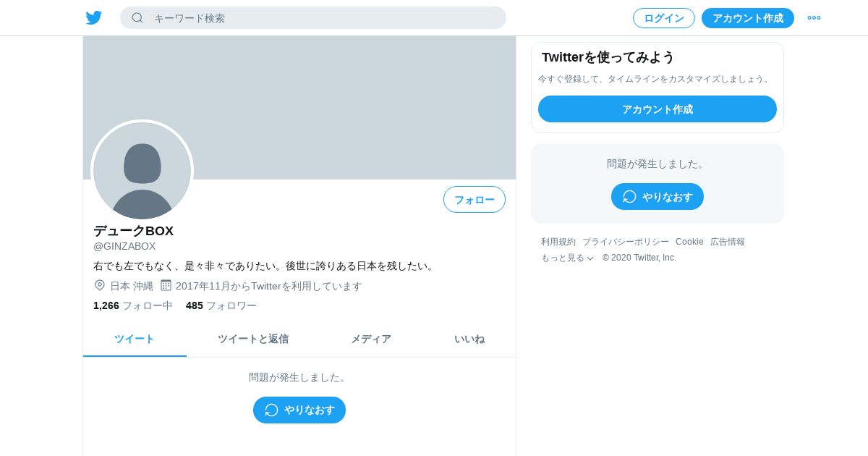
Task: Open the いいね tab
Action: tap(469, 339)
